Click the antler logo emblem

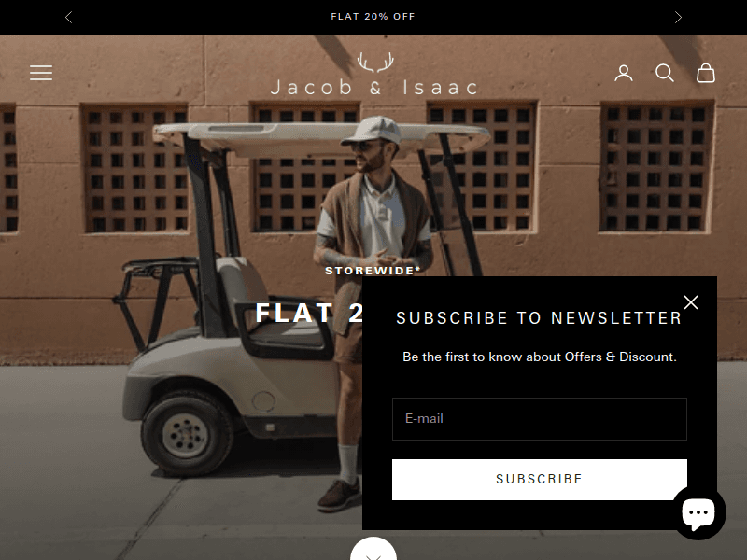pos(375,63)
